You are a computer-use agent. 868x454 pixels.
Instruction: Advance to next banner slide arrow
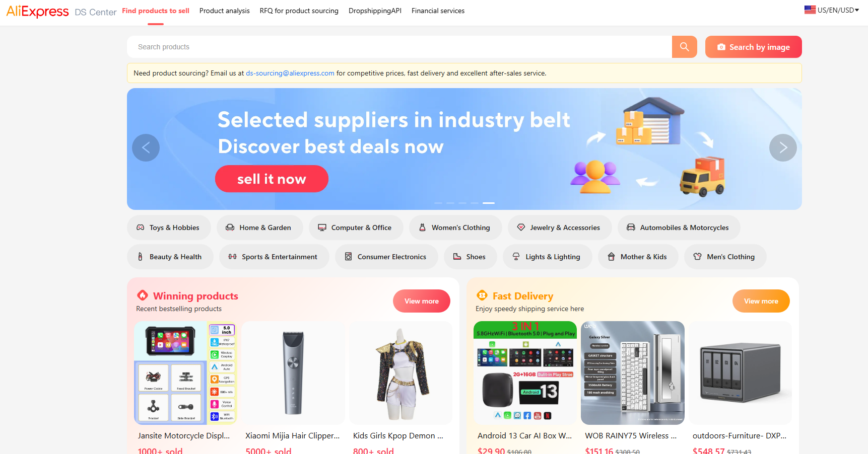(783, 147)
